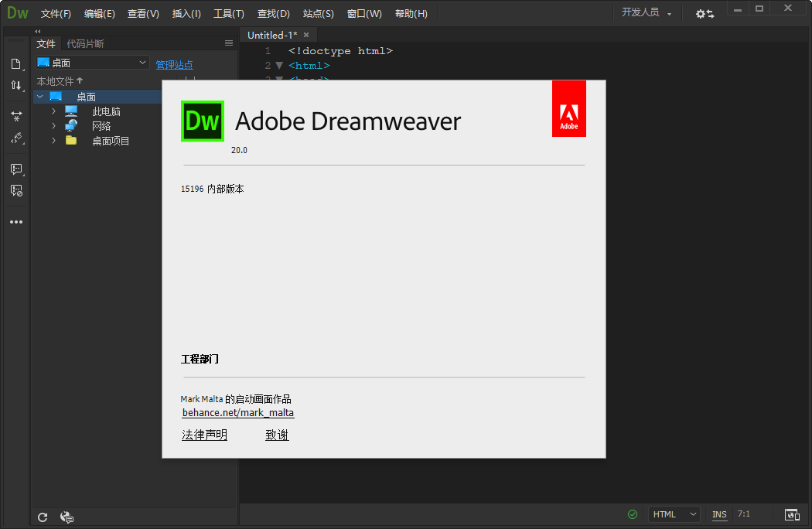
Task: Sort by 本地文件 column header
Action: point(60,81)
